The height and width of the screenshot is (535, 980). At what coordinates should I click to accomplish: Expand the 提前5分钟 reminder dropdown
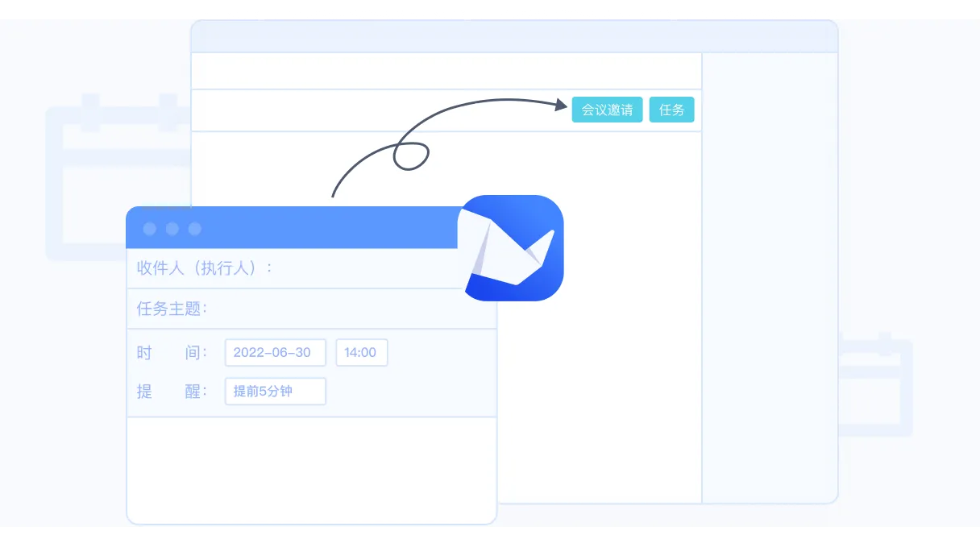point(275,392)
